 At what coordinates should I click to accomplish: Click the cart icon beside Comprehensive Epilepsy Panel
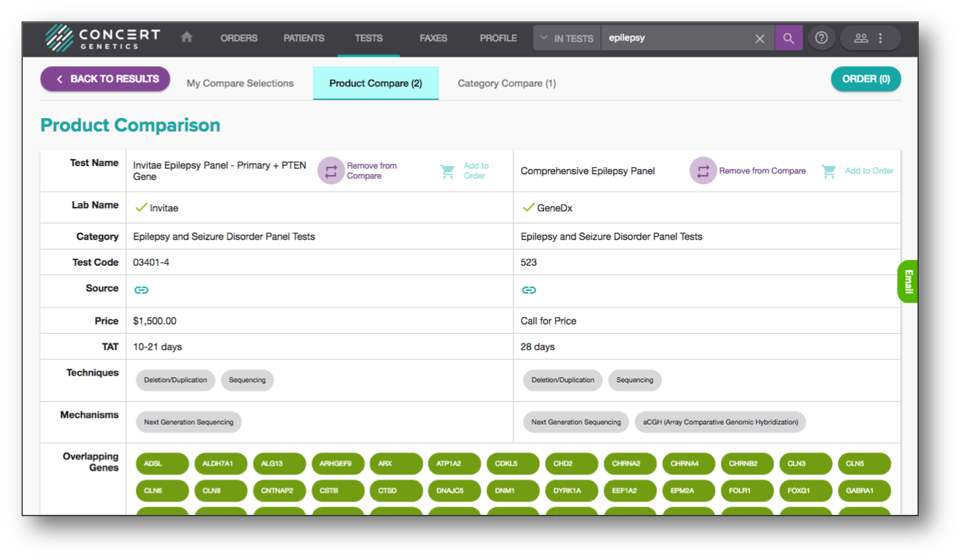(x=828, y=171)
